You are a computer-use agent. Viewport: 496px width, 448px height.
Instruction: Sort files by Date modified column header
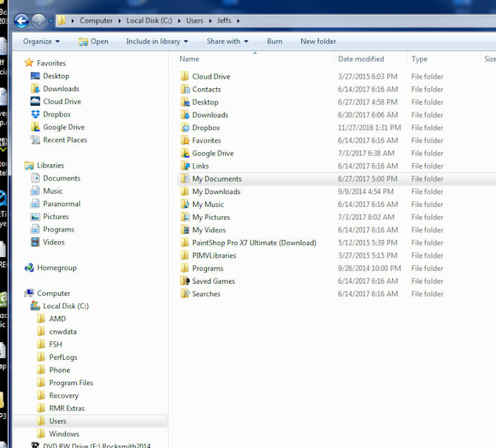pyautogui.click(x=361, y=59)
